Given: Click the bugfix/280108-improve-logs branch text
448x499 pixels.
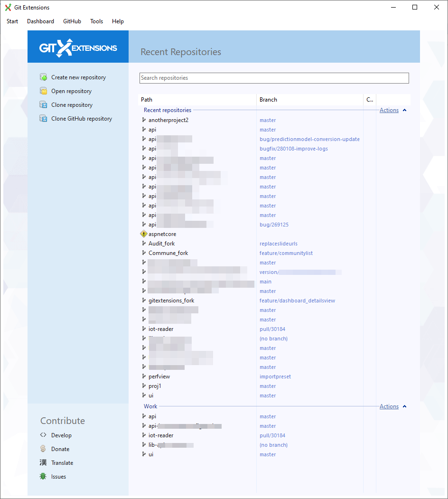Looking at the screenshot, I should point(293,149).
